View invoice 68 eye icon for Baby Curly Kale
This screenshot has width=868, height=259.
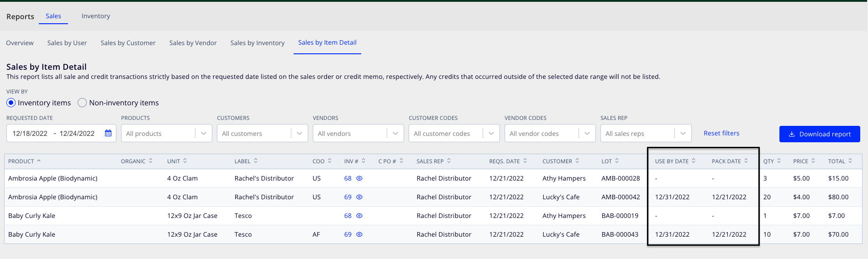[x=359, y=216]
